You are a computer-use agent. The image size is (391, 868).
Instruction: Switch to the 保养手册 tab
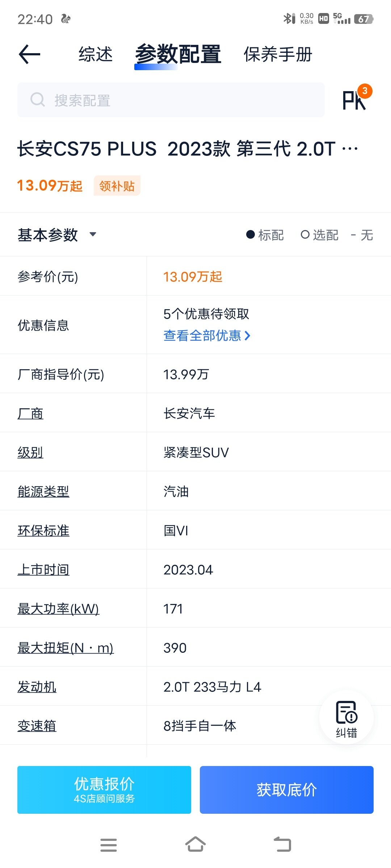(278, 55)
